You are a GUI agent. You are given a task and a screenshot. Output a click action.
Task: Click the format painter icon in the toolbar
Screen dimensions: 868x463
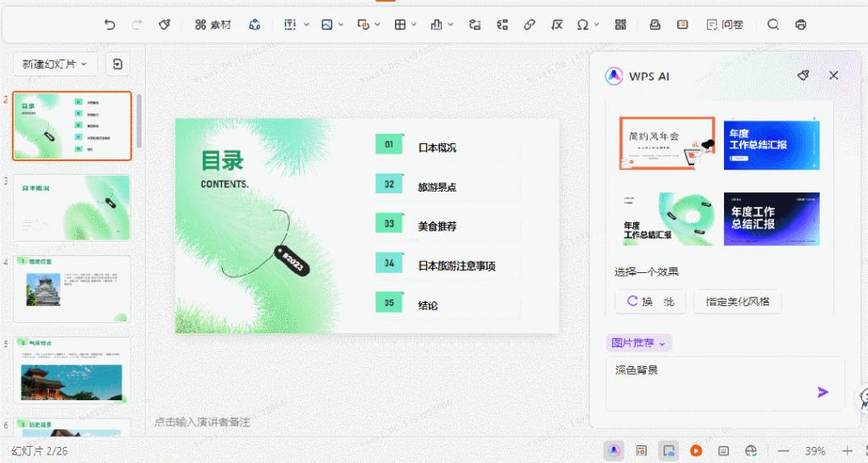164,25
